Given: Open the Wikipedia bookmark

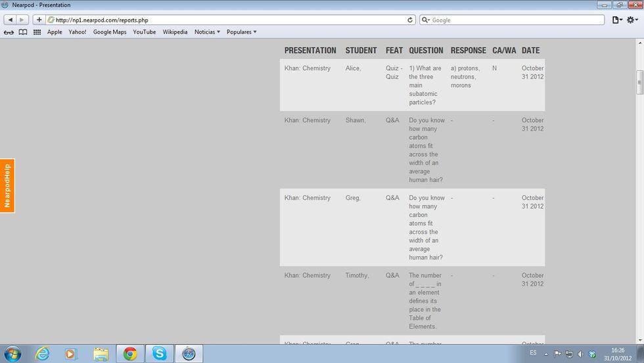Looking at the screenshot, I should point(175,32).
